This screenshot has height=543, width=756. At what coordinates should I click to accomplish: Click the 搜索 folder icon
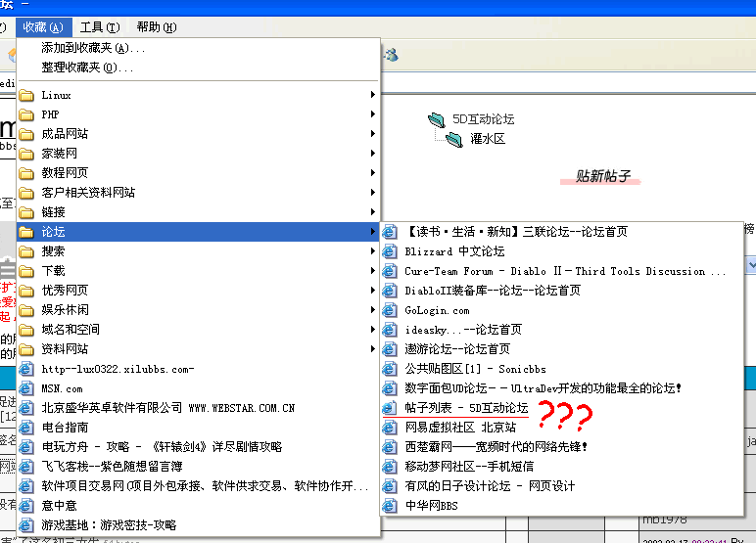click(26, 251)
